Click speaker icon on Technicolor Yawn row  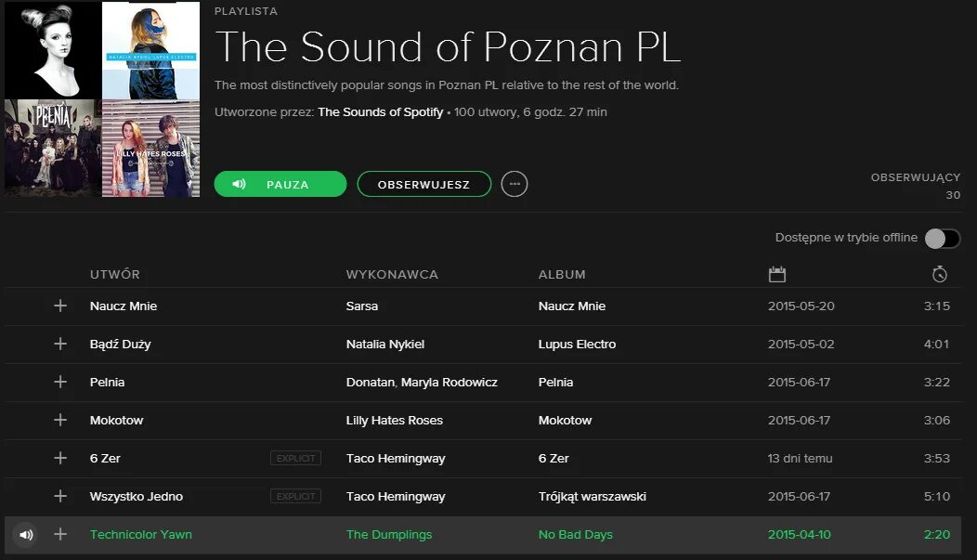[26, 534]
